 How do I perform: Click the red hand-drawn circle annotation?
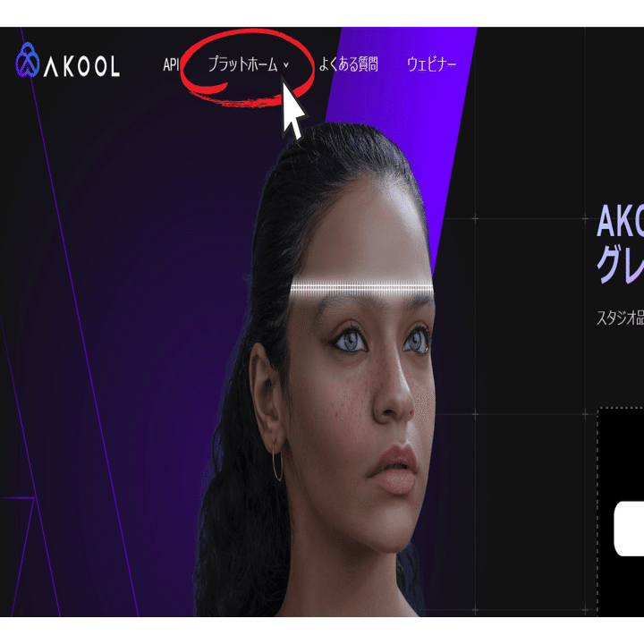247,68
